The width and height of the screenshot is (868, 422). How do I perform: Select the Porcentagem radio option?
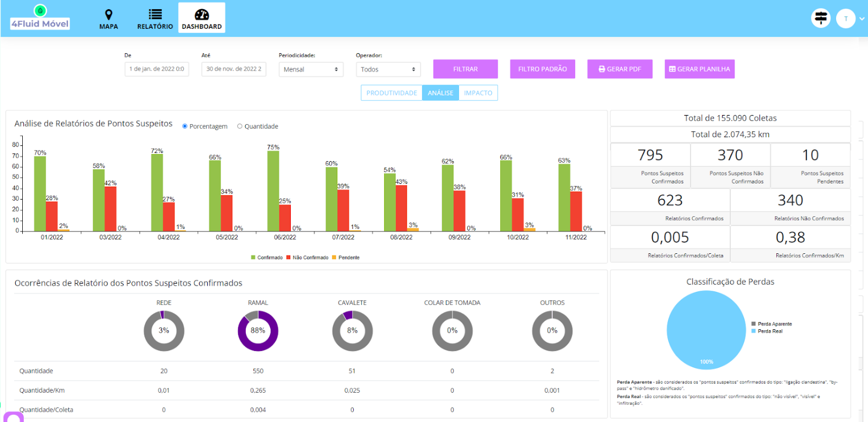pos(185,126)
